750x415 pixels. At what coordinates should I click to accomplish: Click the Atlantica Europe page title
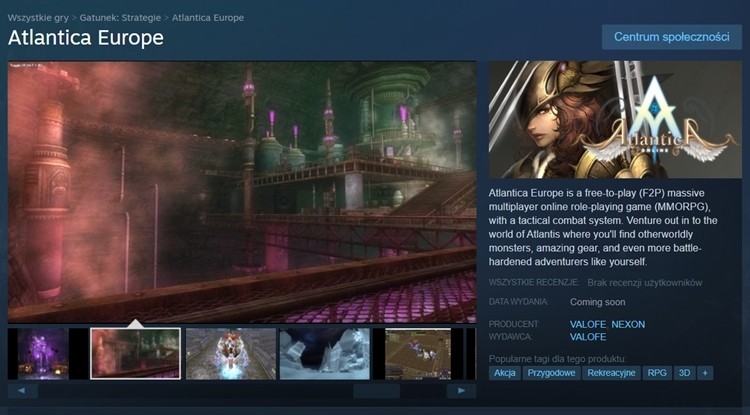tap(86, 38)
